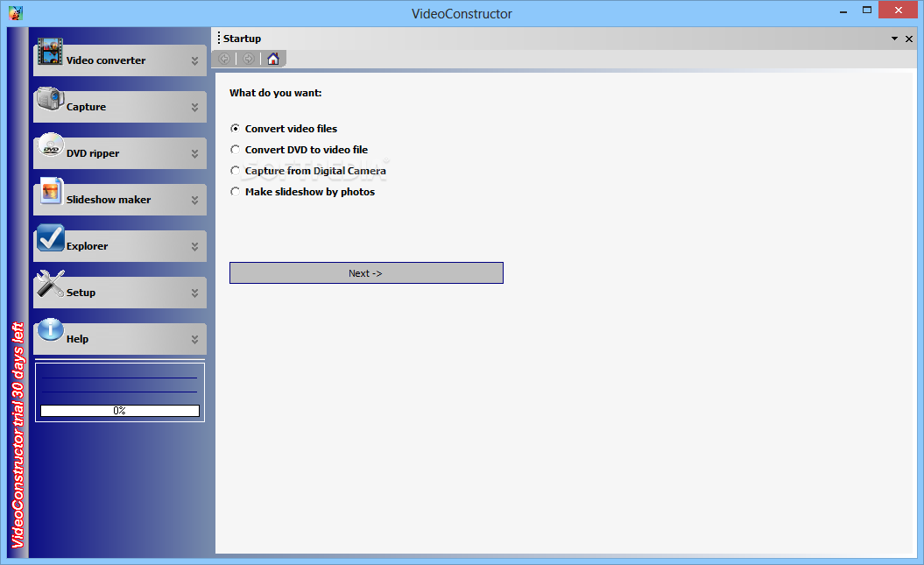Open the Slideshow maker menu item
Image resolution: width=924 pixels, height=565 pixels.
(120, 200)
